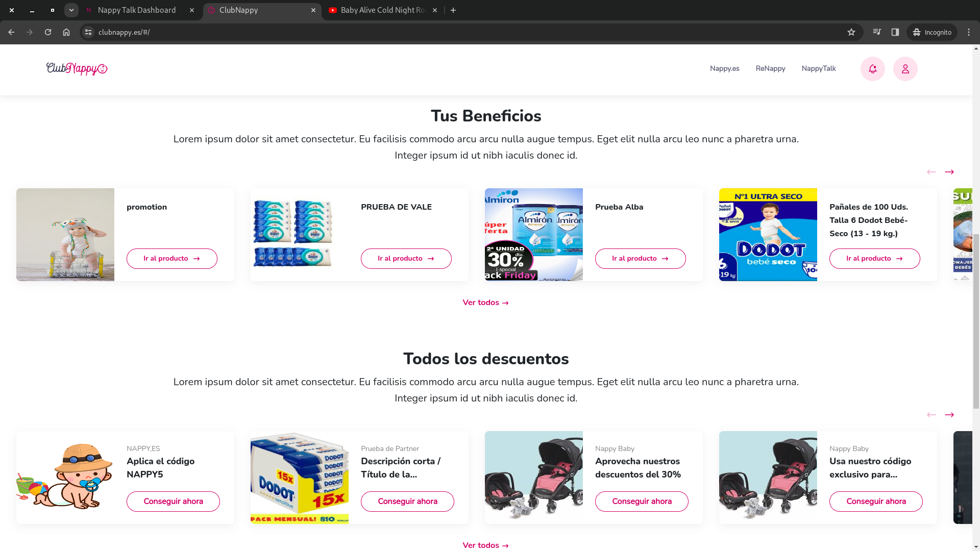Click the Dodot bebé seco product image
The image size is (980, 551).
(768, 235)
